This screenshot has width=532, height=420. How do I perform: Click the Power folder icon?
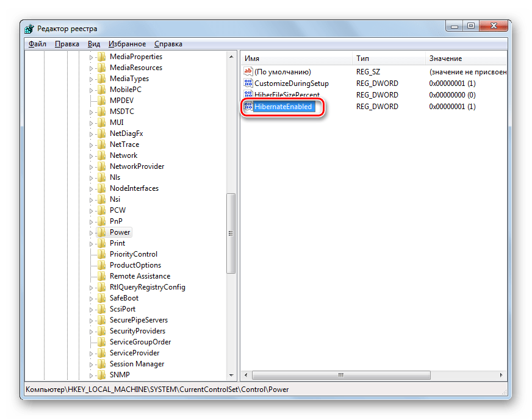click(x=101, y=232)
